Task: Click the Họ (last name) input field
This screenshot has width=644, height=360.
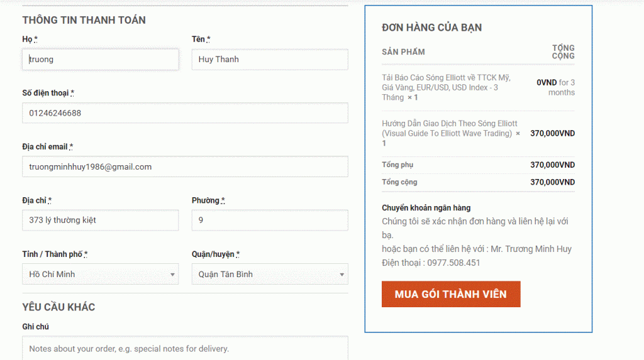Action: click(x=100, y=60)
